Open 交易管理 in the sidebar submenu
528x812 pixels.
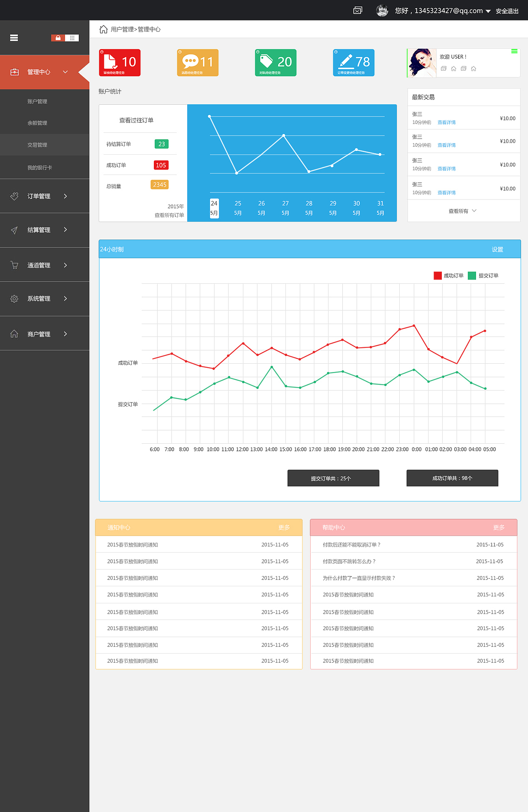click(37, 145)
